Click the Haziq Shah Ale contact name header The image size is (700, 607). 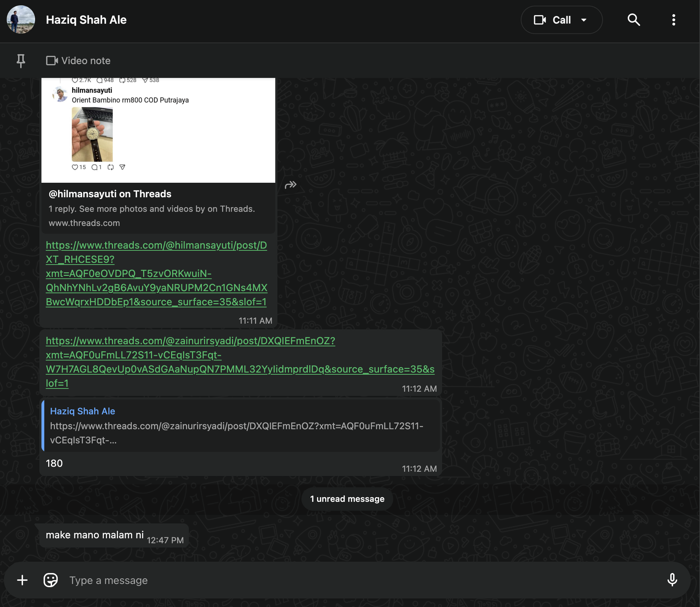[86, 20]
